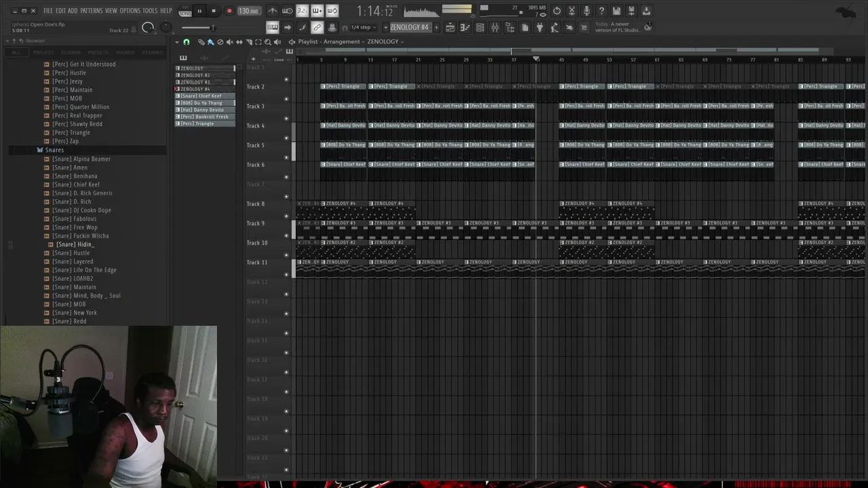This screenshot has width=868, height=488.
Task: Click the audio editor scissors icon
Action: (572, 11)
